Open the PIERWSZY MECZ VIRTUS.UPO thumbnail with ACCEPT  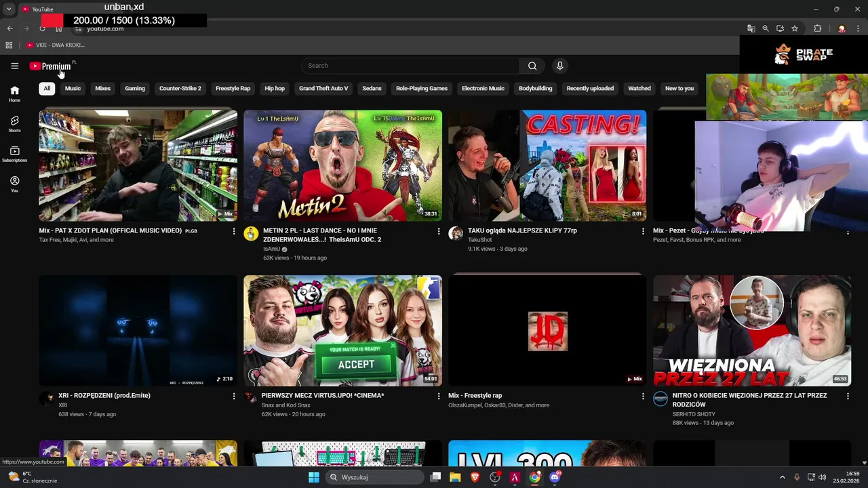click(x=342, y=331)
